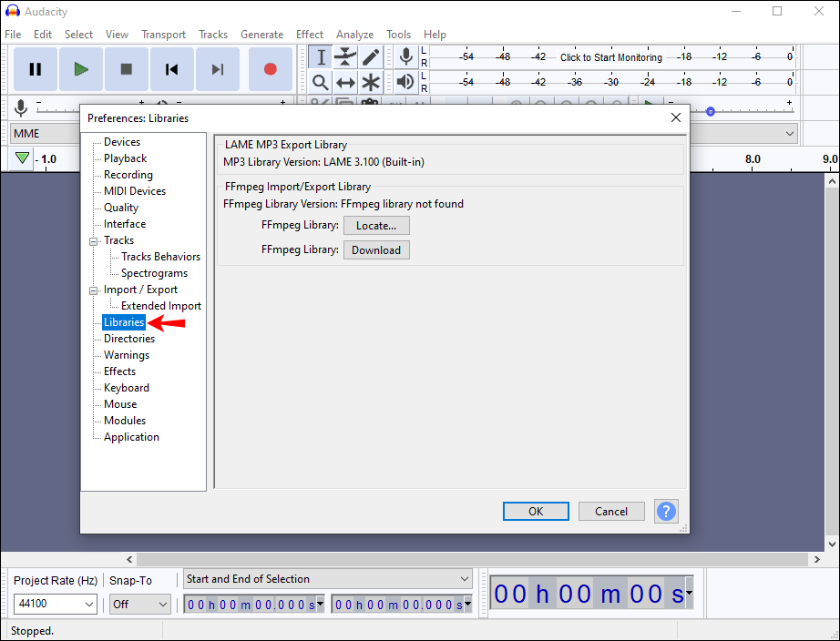
Task: Click the red Record button
Action: coord(271,69)
